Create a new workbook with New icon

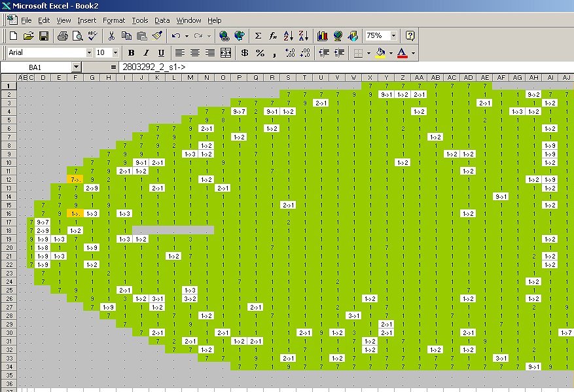pos(14,36)
